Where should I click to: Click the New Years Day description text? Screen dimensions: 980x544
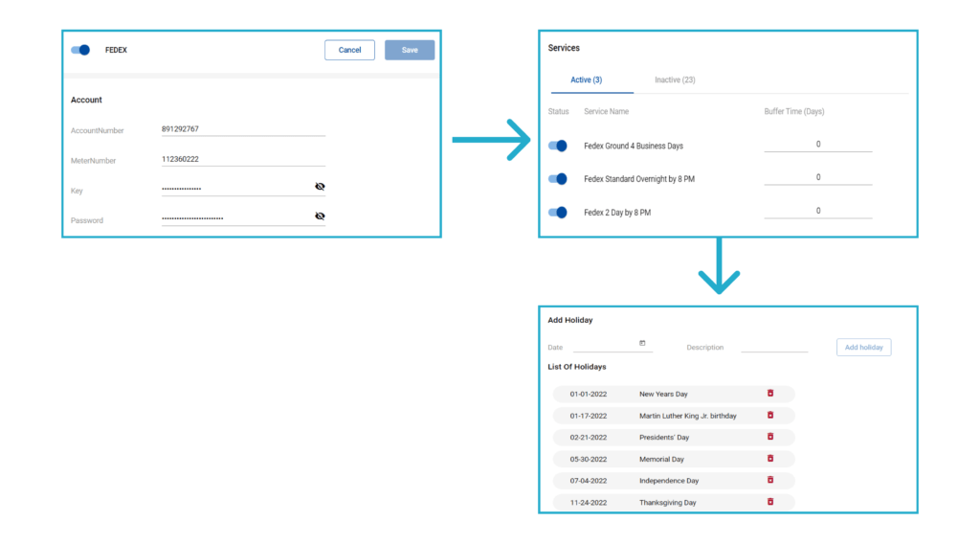click(663, 394)
